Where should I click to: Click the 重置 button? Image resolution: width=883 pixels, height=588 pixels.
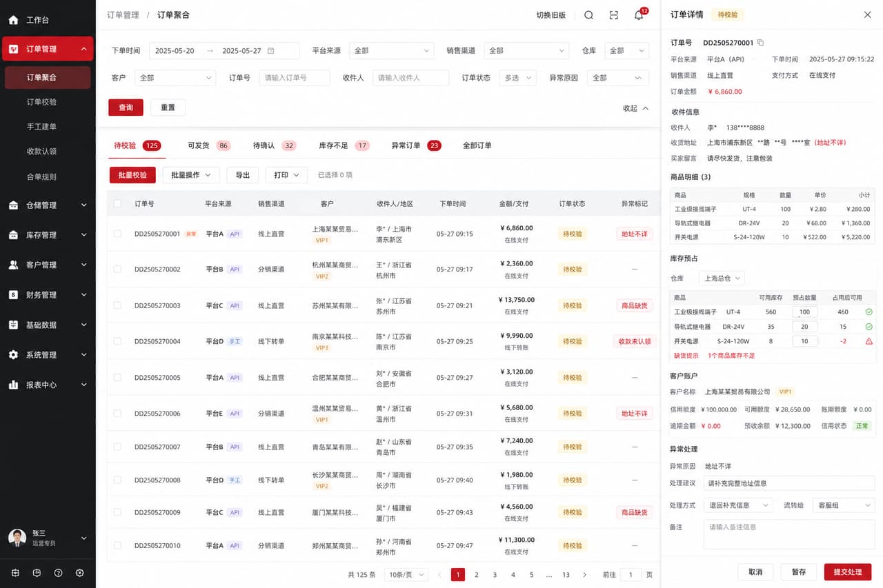168,108
